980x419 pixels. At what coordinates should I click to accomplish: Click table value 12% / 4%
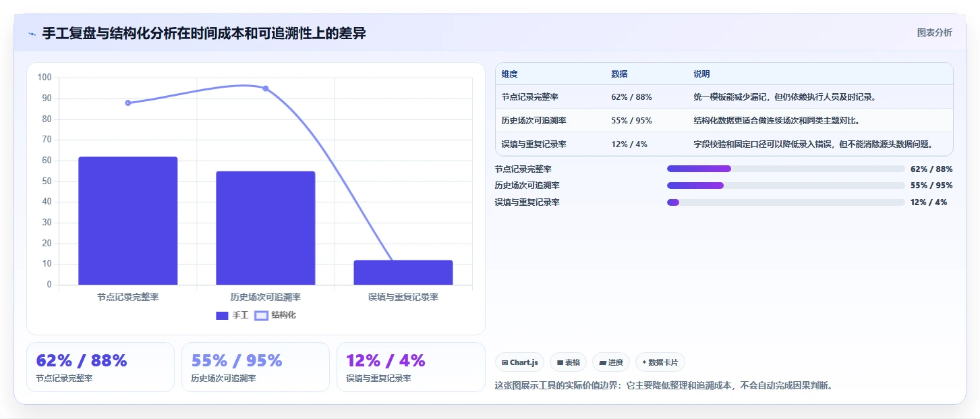coord(629,144)
